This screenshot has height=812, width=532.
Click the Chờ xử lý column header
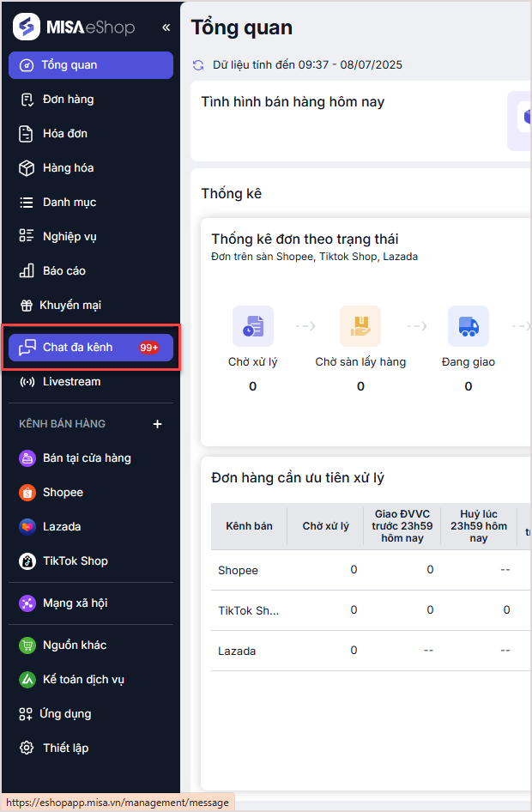325,526
